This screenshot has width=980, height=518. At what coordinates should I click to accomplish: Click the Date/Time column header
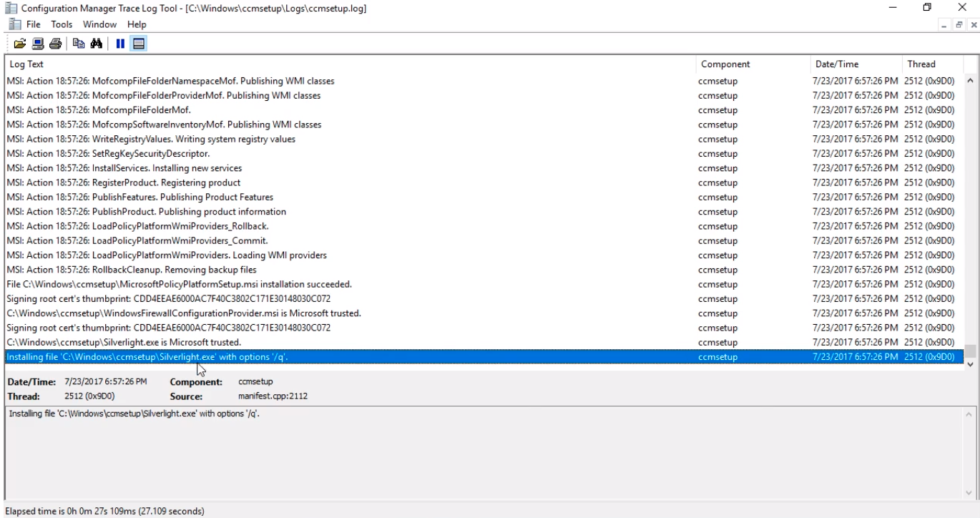click(x=856, y=64)
